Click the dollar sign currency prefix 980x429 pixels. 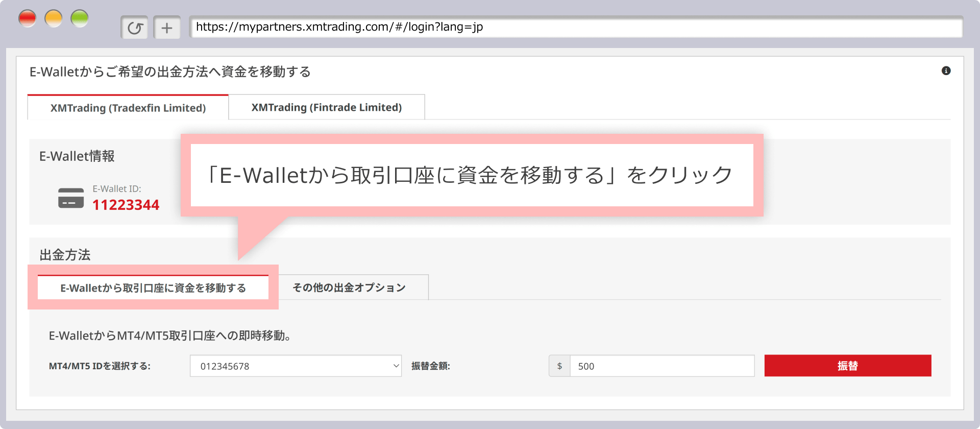[559, 366]
